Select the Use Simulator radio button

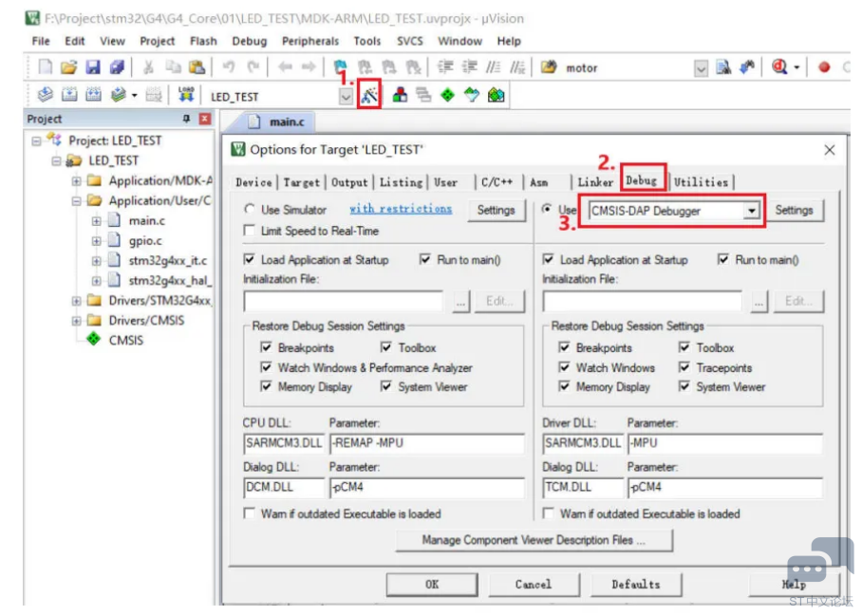pos(250,209)
